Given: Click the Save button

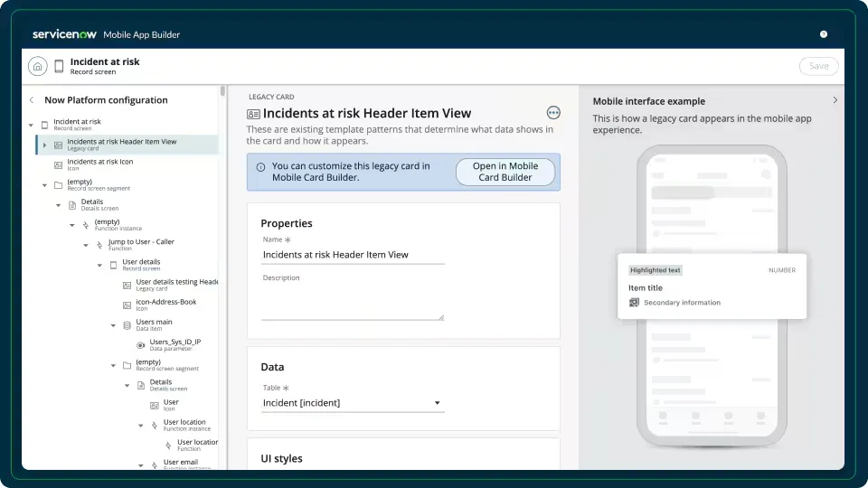Looking at the screenshot, I should click(x=819, y=66).
